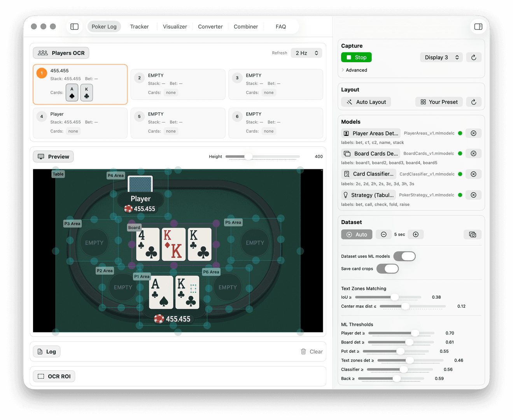Select the empty player 5 slot

coord(178,123)
